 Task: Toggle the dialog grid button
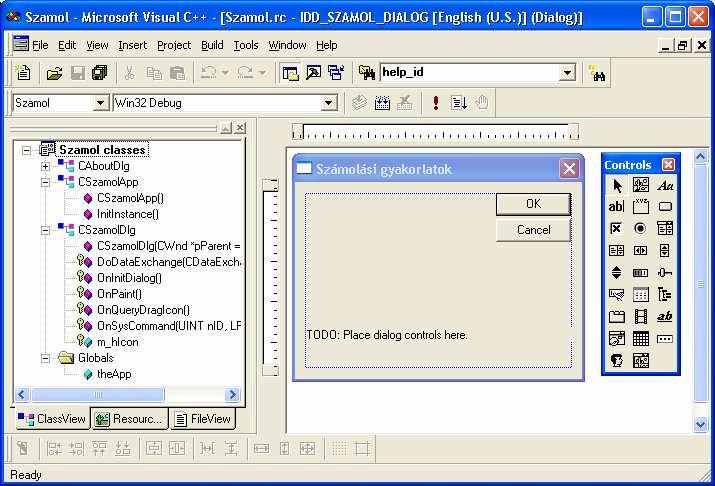coord(339,449)
